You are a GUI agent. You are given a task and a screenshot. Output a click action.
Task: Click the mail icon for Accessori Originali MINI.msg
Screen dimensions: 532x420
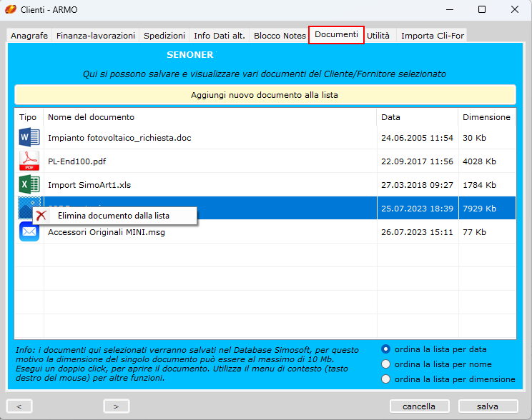[29, 231]
